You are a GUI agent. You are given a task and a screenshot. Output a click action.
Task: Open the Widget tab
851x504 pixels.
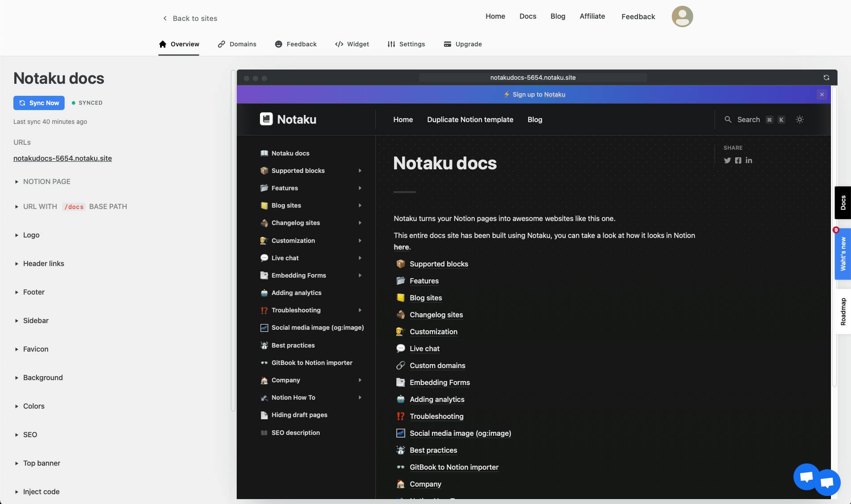pos(352,44)
